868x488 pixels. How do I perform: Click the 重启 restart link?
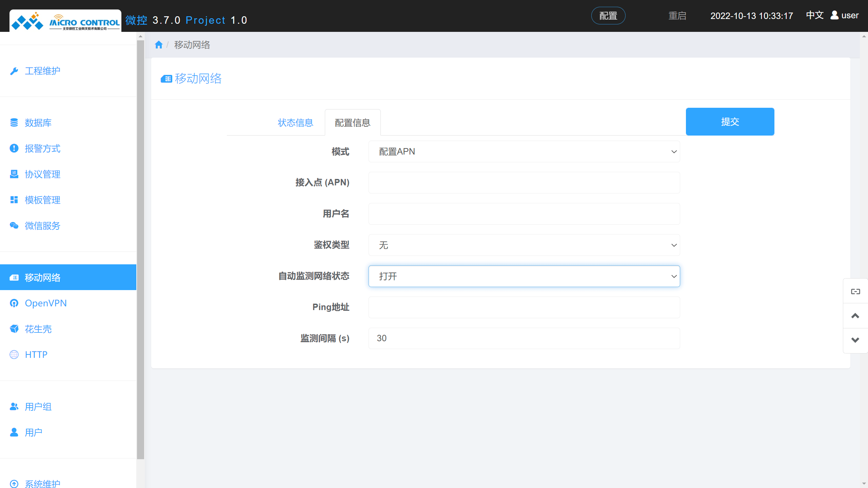(x=677, y=16)
